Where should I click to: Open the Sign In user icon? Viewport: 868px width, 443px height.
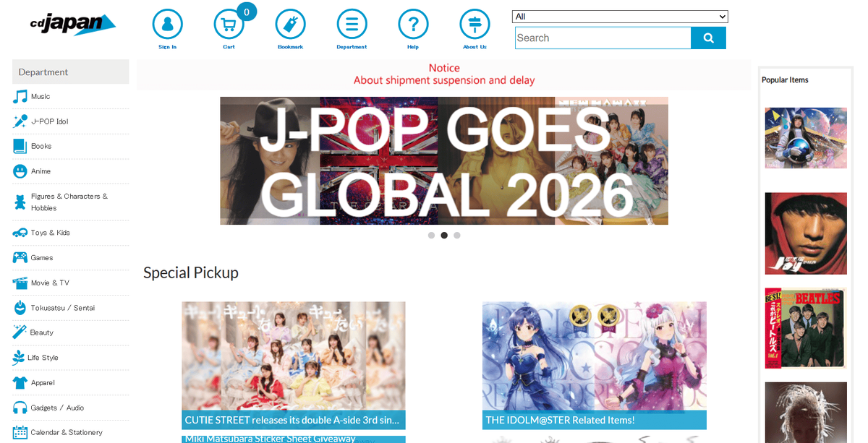(168, 25)
